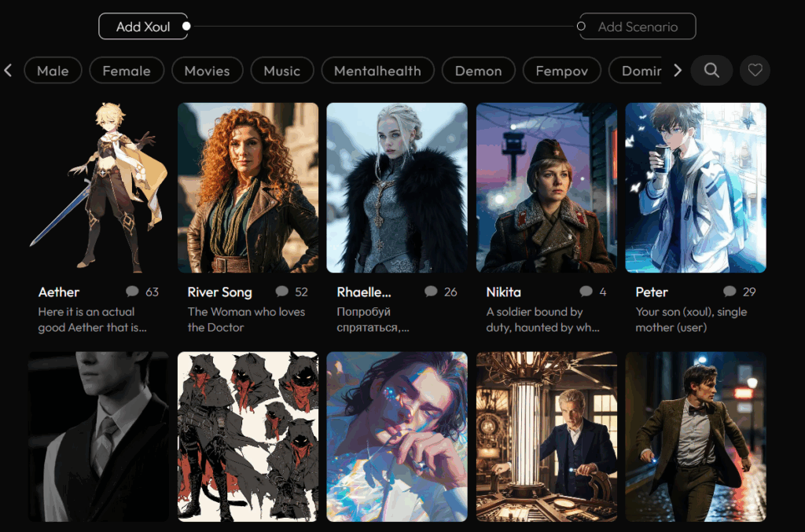This screenshot has width=805, height=532.
Task: Click the Add Xoul progress step dot
Action: (186, 27)
